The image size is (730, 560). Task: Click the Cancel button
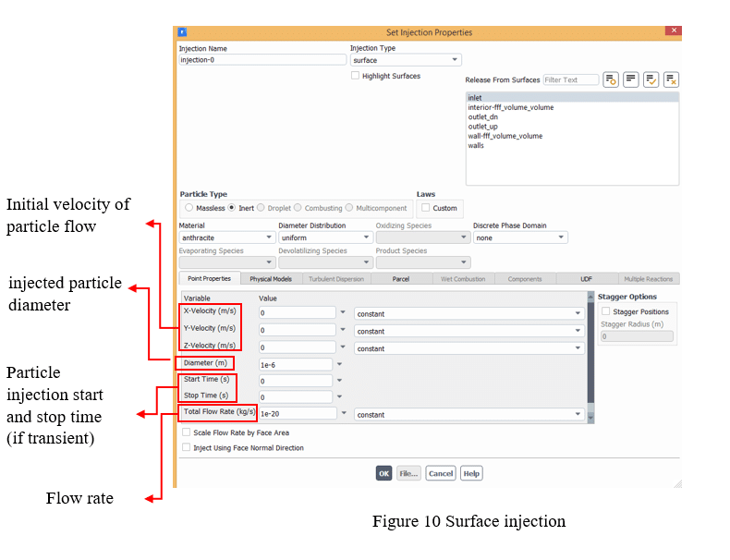(x=441, y=473)
